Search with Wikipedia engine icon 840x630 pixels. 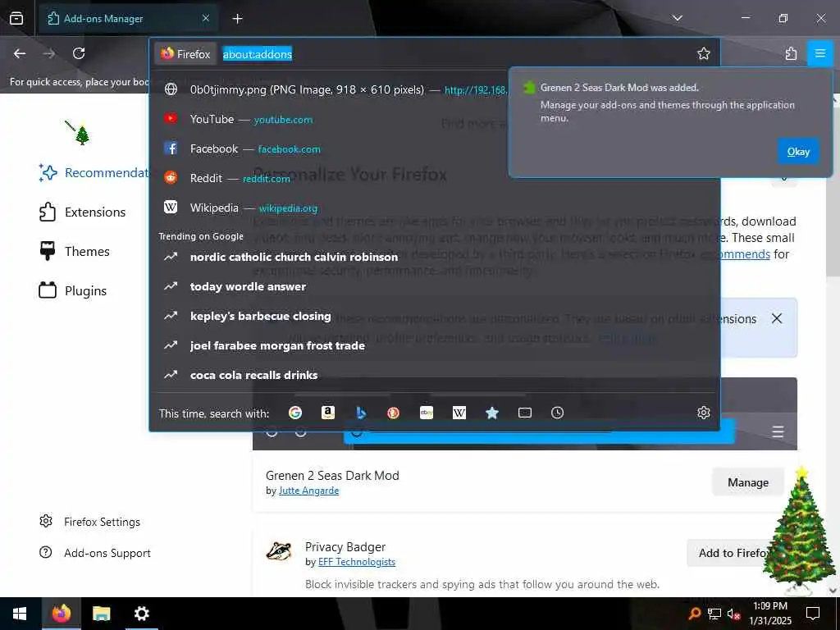click(x=459, y=413)
